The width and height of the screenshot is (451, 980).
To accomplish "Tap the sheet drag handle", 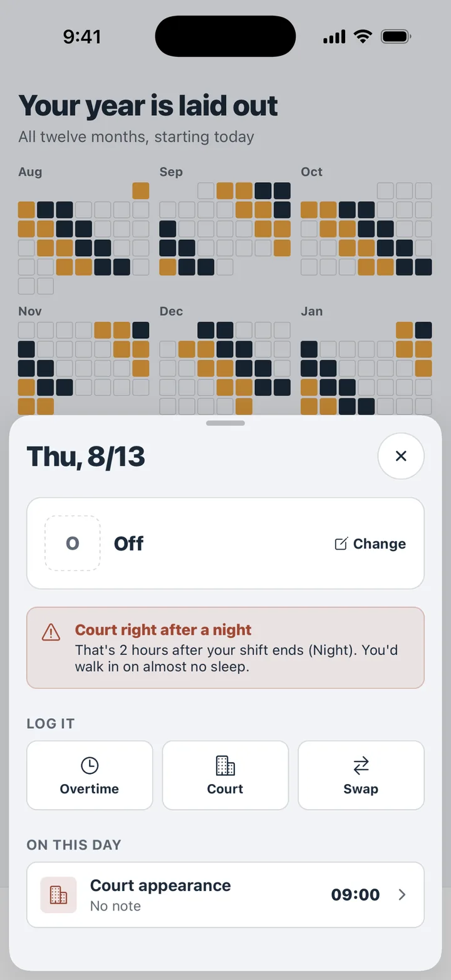I will [x=225, y=423].
